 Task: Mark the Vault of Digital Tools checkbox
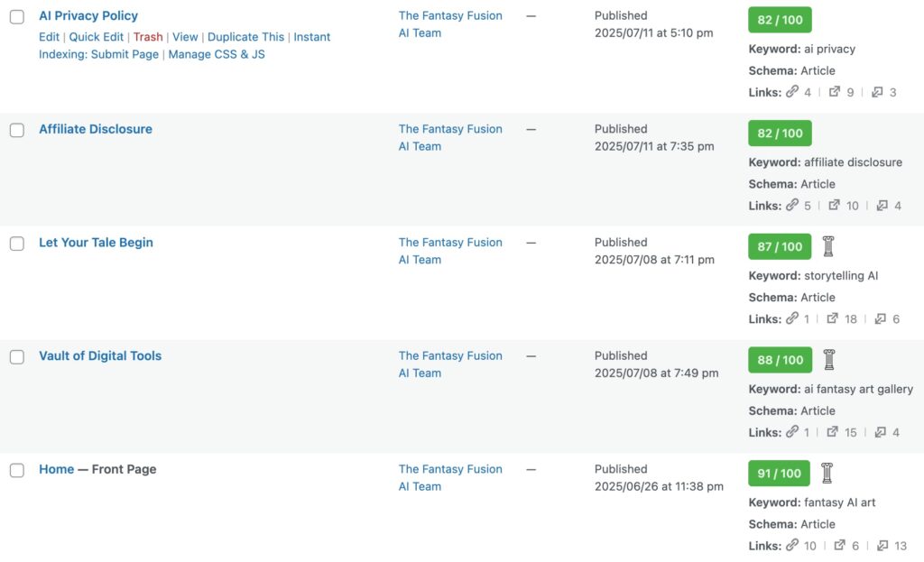[17, 356]
